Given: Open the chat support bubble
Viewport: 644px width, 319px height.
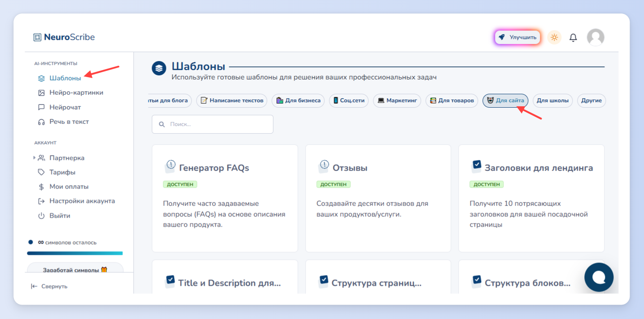Looking at the screenshot, I should pos(599,277).
